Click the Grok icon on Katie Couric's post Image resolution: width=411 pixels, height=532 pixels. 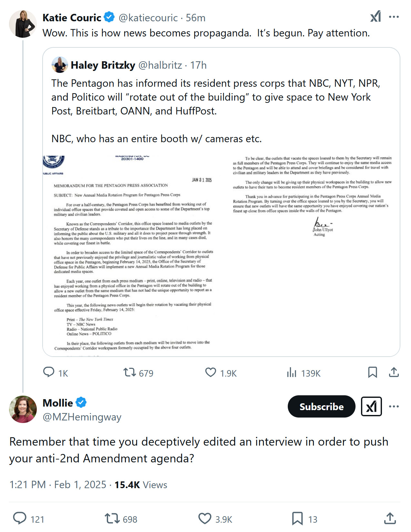(376, 17)
